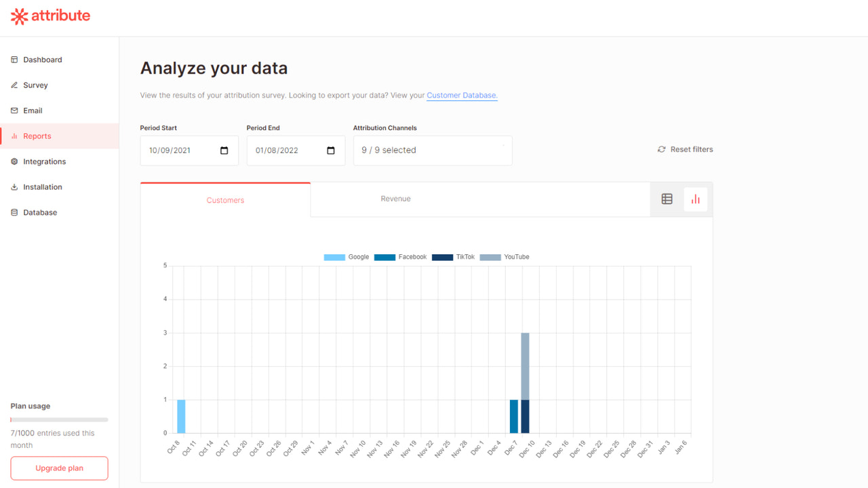Screen dimensions: 868x488
Task: Toggle Facebook visibility in the chart legend
Action: tap(400, 257)
